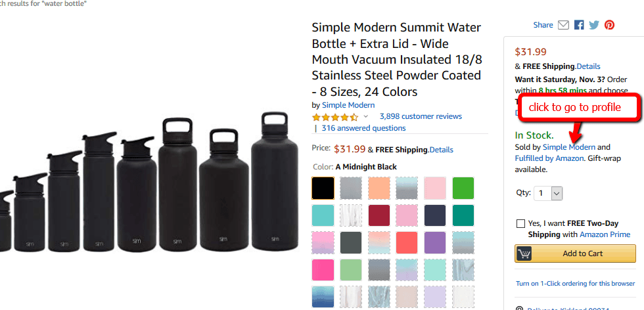Tick the FREE Two-Day Shipping checkbox
Viewport: 644px width, 310px height.
[521, 224]
